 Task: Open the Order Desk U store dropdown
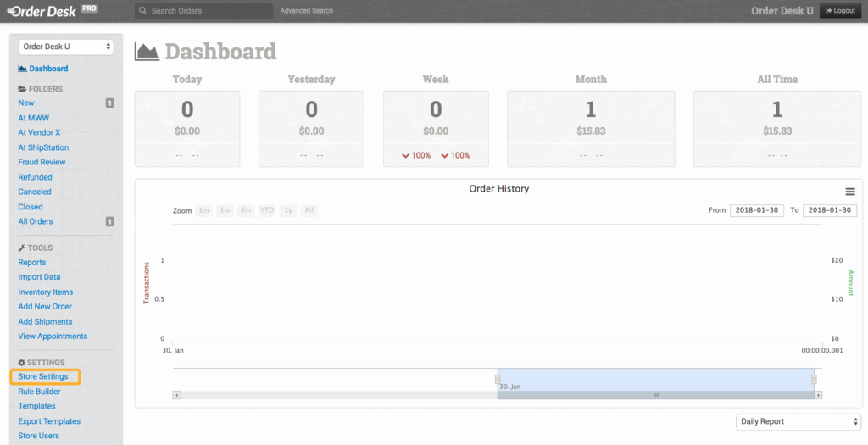(x=67, y=47)
